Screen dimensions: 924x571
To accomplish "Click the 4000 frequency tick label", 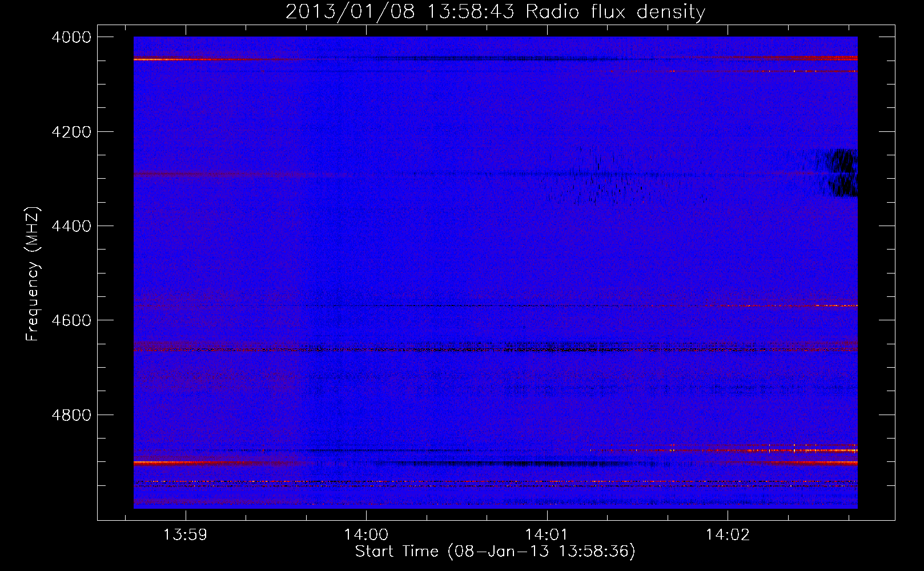I will [71, 37].
